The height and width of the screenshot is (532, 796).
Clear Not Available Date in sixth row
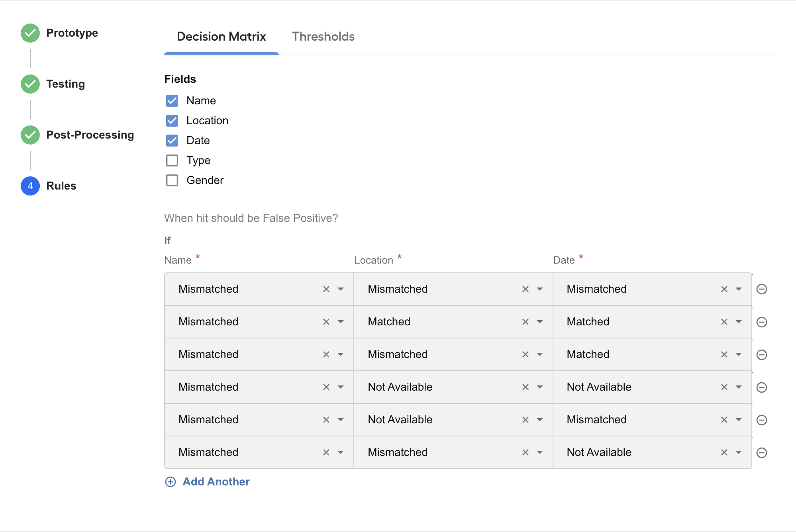[x=724, y=452]
